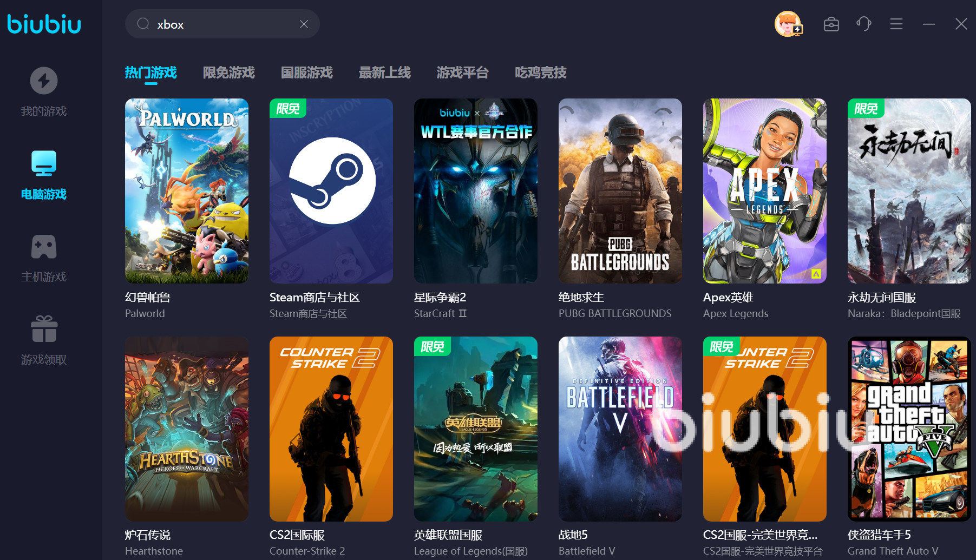Switch to 游戏平台 tab
976x560 pixels.
[x=463, y=73]
